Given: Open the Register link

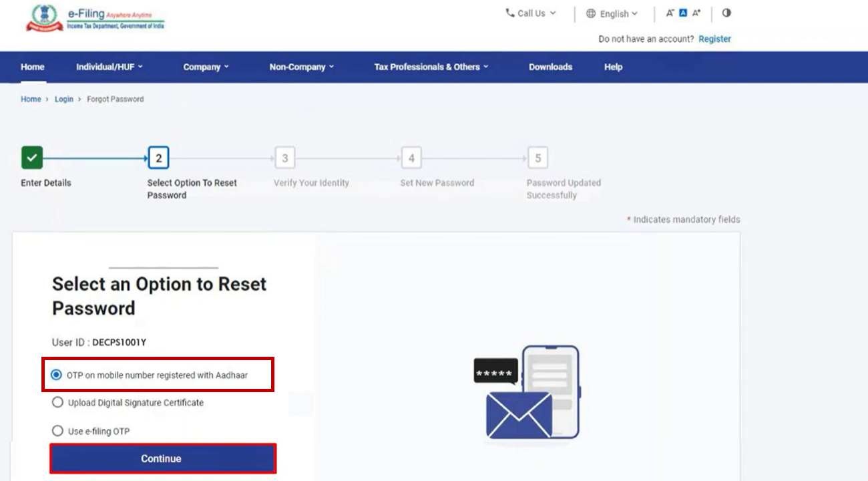Looking at the screenshot, I should (x=714, y=39).
